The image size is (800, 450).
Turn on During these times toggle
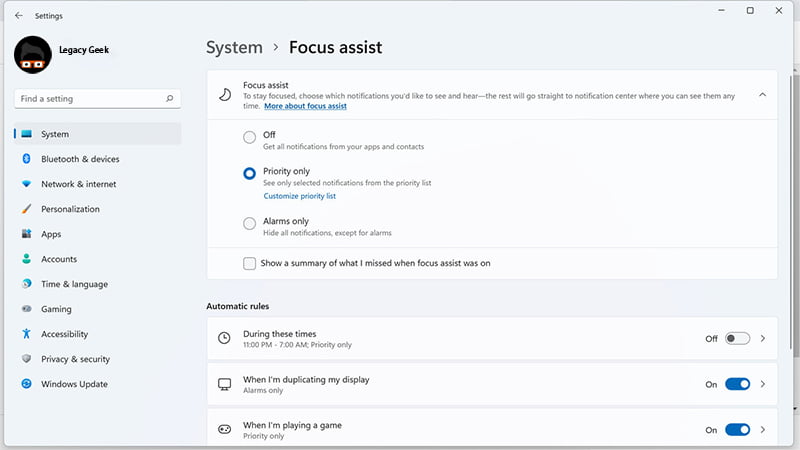click(737, 338)
